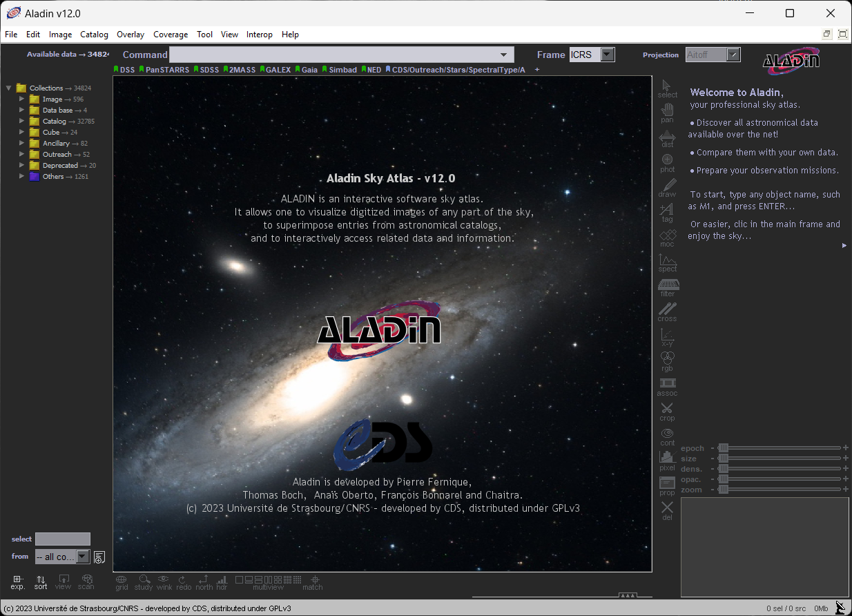Open the Help menu
Viewport: 852px width, 616px height.
[x=290, y=35]
